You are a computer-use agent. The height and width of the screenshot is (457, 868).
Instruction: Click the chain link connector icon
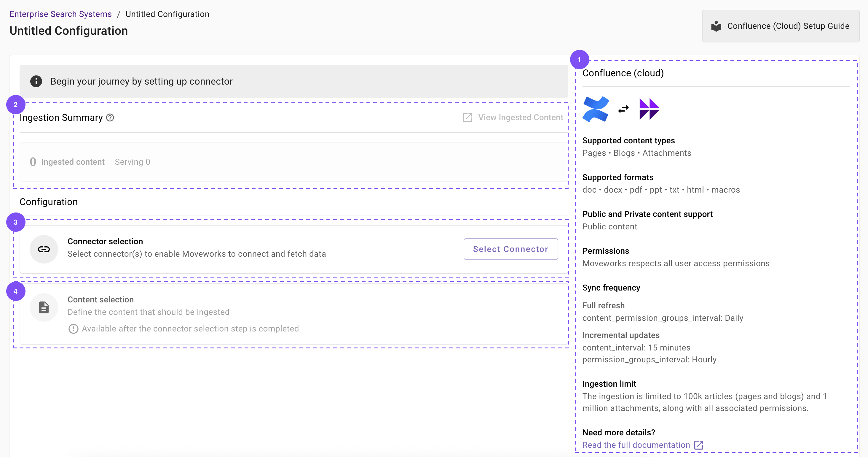click(x=44, y=249)
